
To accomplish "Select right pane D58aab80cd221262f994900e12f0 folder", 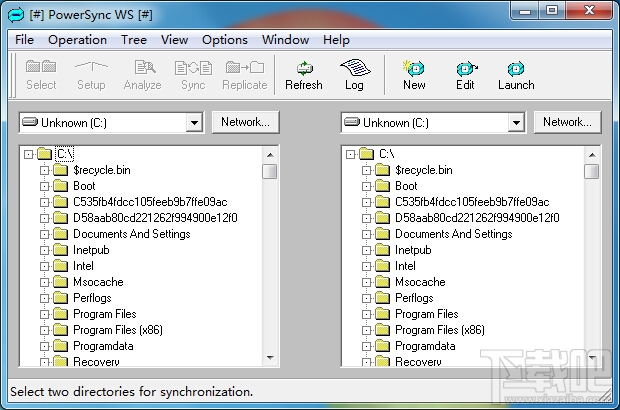I will tap(477, 218).
